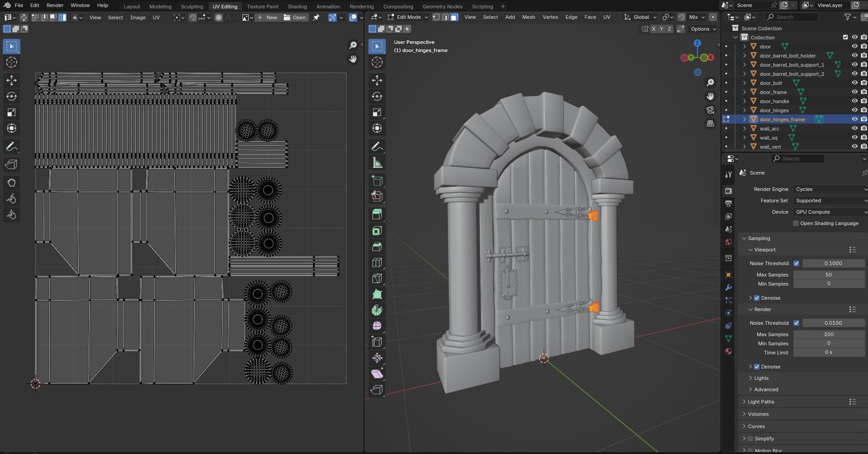The height and width of the screenshot is (454, 868).
Task: Click the Cursor tool in 3D viewport
Action: click(377, 62)
